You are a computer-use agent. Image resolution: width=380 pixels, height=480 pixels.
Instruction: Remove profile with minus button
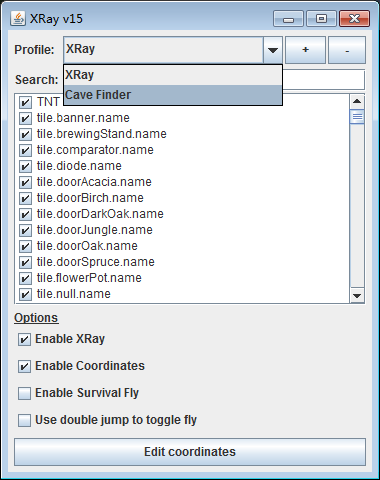click(347, 50)
